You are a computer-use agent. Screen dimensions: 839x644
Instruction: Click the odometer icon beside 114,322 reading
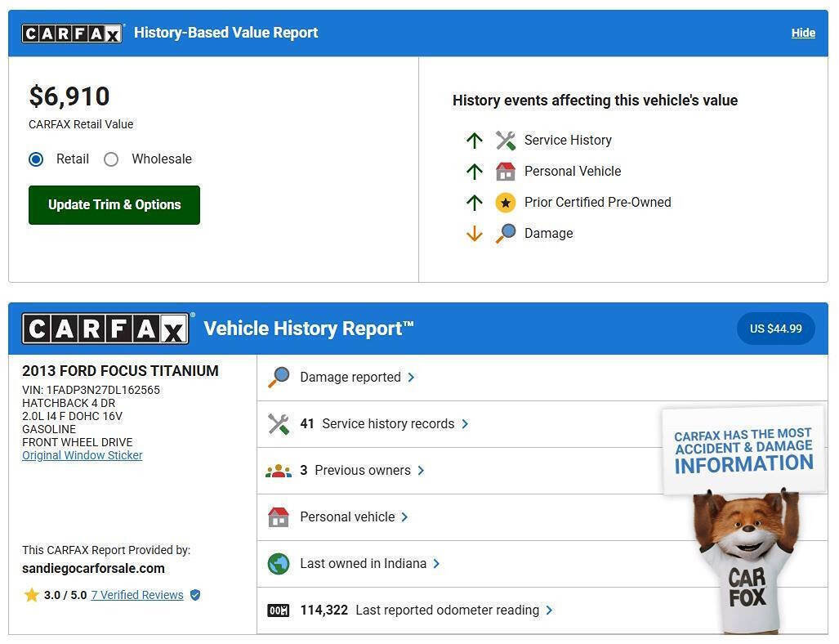(279, 610)
